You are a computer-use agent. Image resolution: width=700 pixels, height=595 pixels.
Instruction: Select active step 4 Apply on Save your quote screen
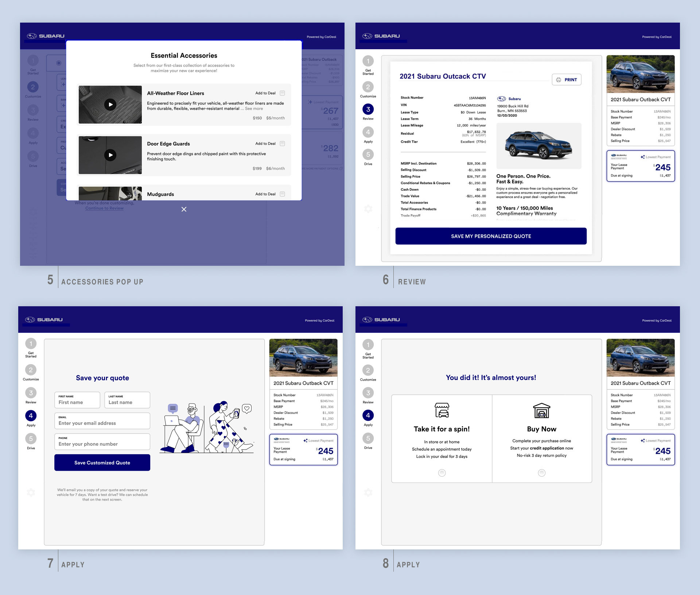(31, 416)
